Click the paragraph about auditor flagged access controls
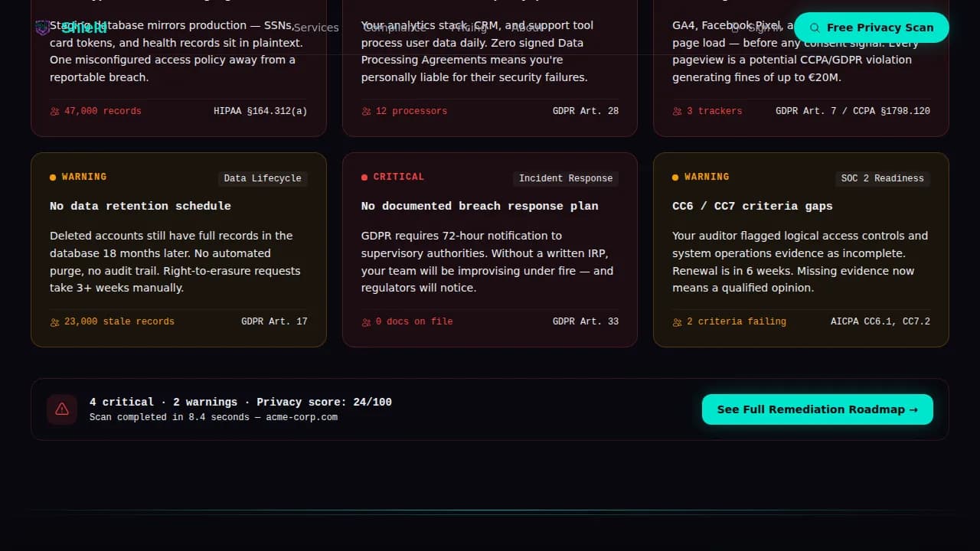 coord(800,262)
